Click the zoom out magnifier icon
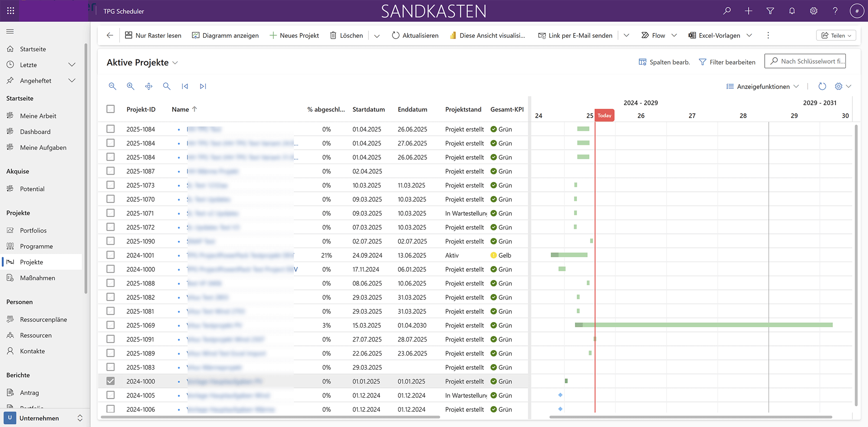Screen dimensions: 868x427 pyautogui.click(x=112, y=86)
